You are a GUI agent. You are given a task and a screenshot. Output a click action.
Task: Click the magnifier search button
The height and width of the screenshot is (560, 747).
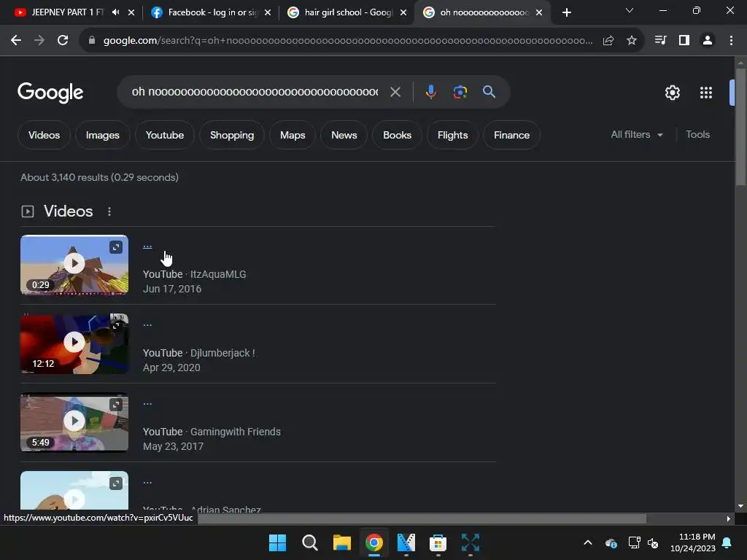(489, 92)
